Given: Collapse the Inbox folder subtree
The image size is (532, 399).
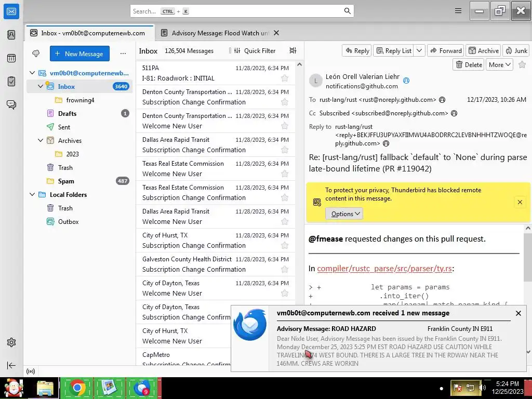Looking at the screenshot, I should click(41, 87).
